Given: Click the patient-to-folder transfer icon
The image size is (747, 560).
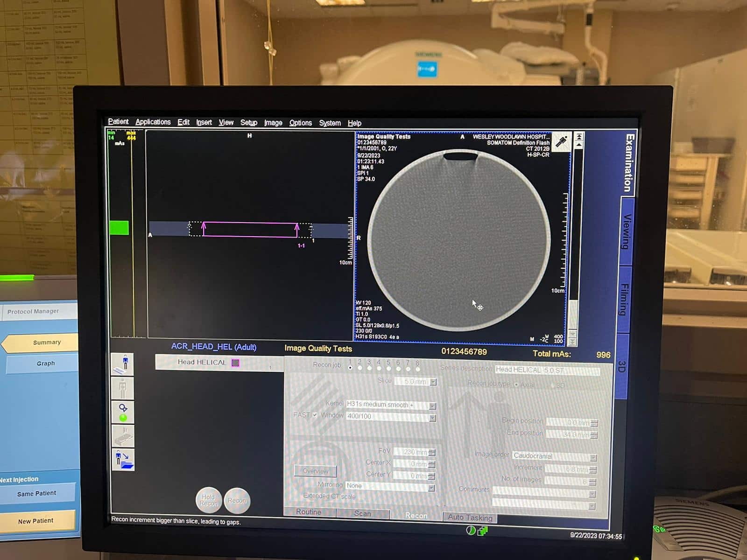Looking at the screenshot, I should point(123,460).
